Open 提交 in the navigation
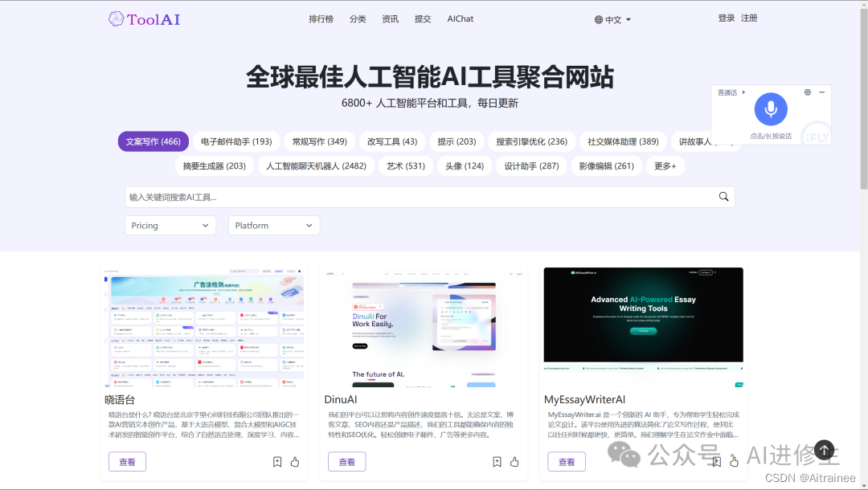The width and height of the screenshot is (868, 490). [423, 18]
